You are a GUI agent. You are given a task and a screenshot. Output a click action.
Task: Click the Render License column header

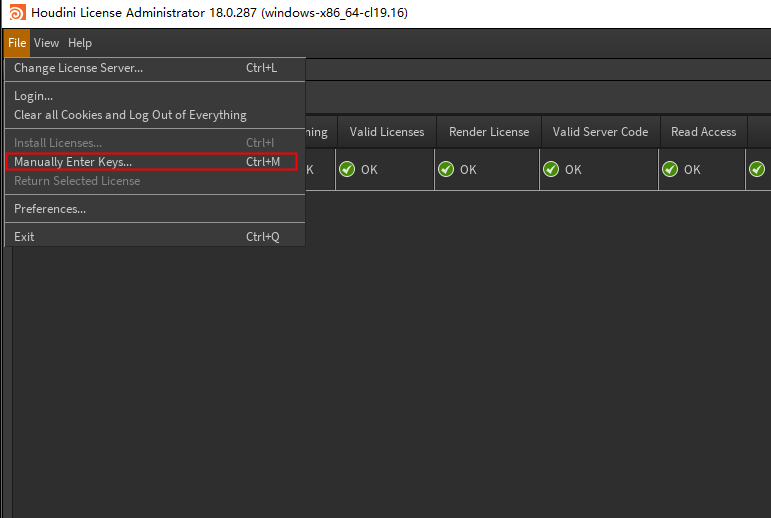click(489, 132)
